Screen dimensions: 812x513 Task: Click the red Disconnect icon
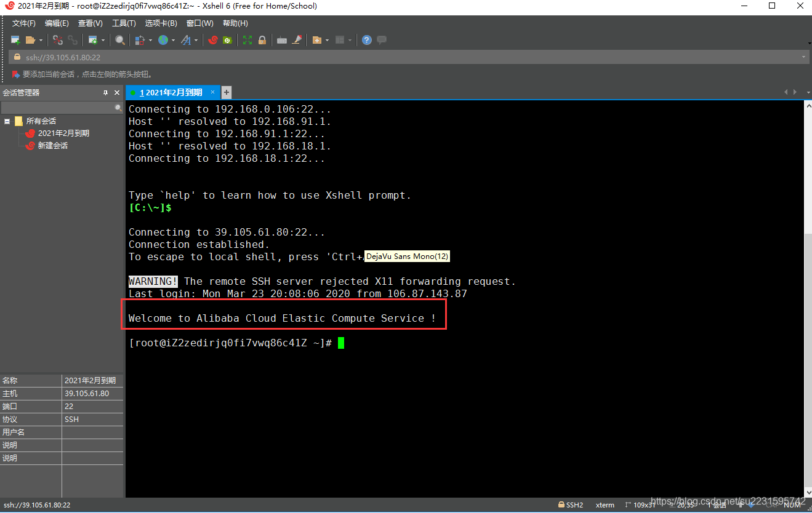point(58,40)
